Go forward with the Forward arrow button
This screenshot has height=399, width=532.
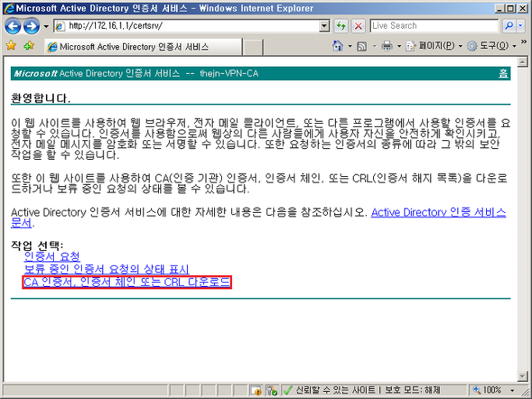[32, 26]
